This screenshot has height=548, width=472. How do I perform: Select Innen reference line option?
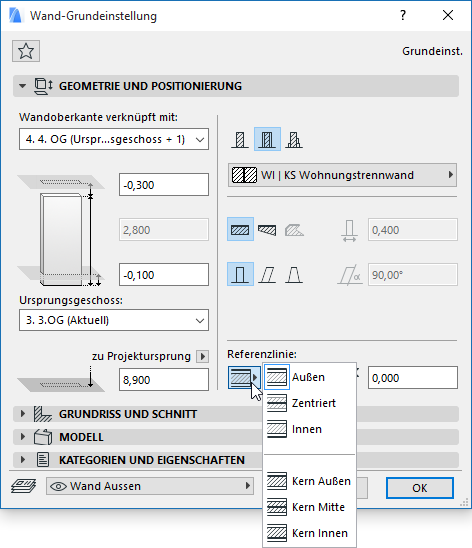(x=310, y=429)
